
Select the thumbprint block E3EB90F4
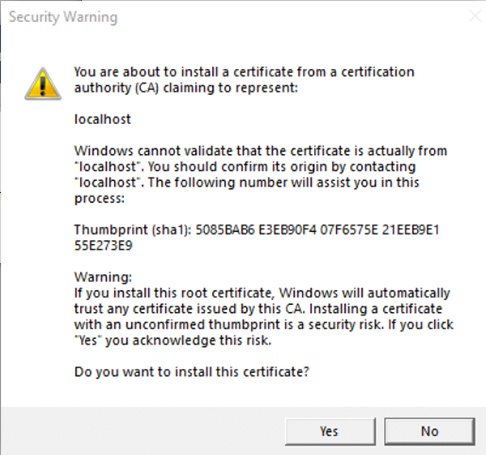[287, 230]
